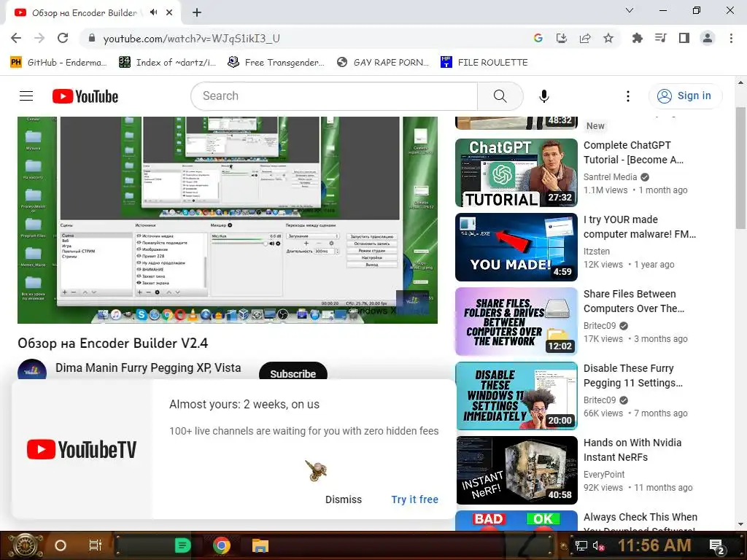Click the share page icon in address bar
This screenshot has height=560, width=747.
585,38
